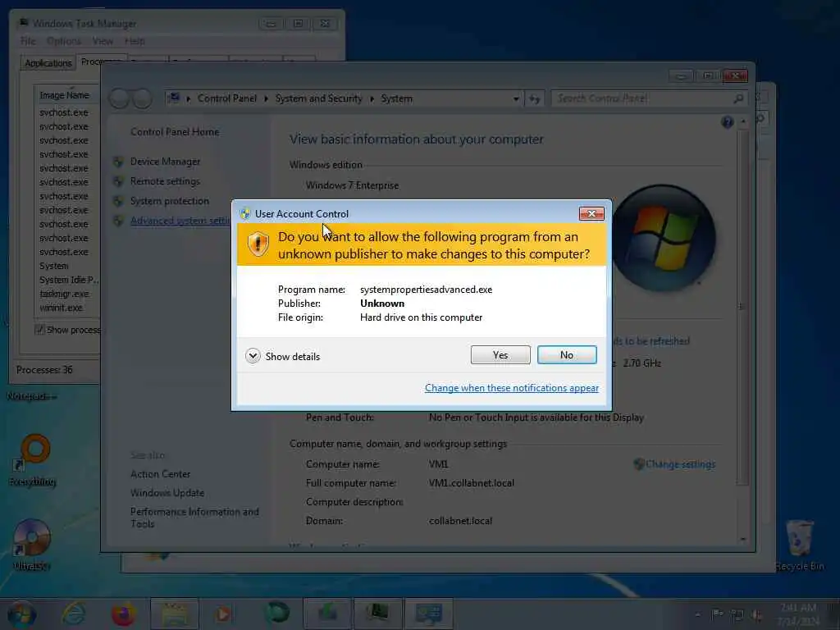Click the System protection shield icon
840x630 pixels.
point(118,202)
